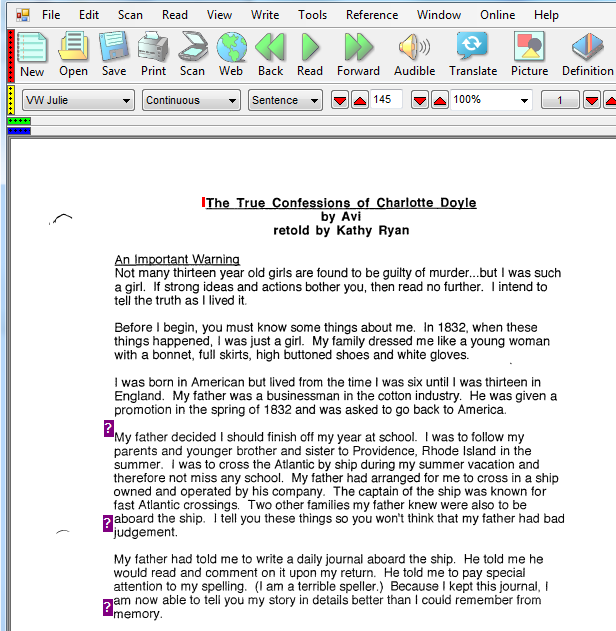Open the Reference menu
Viewport: 616px width, 631px height.
[372, 15]
